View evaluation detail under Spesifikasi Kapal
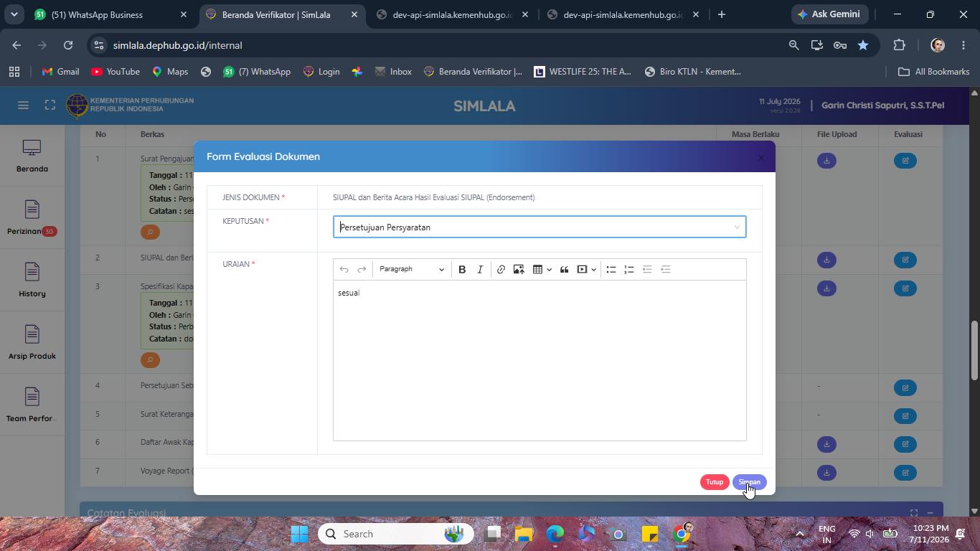 (150, 360)
